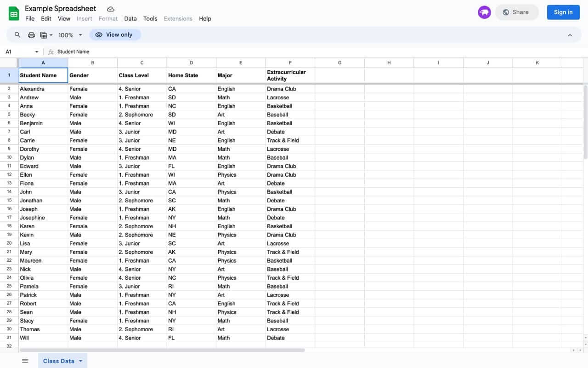This screenshot has height=368, width=588.
Task: Check the cloud document status icon
Action: (x=110, y=9)
